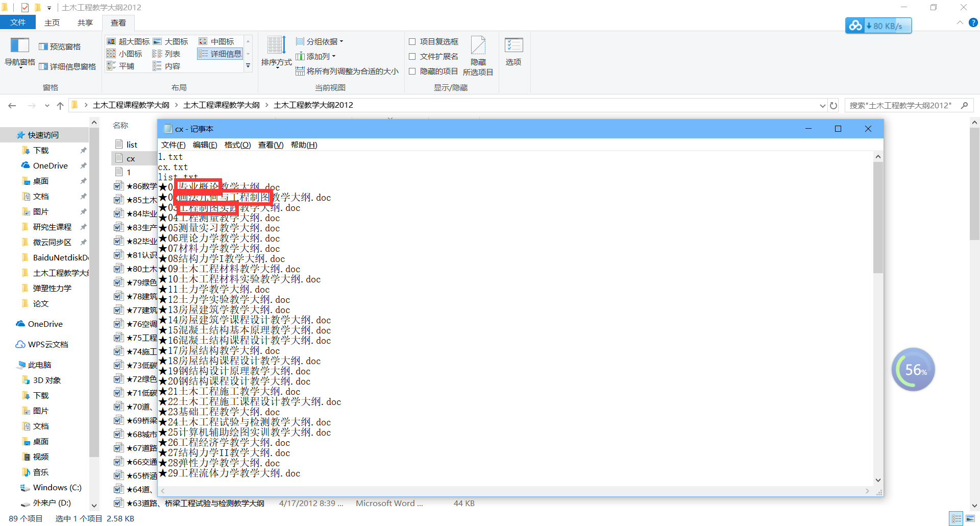The width and height of the screenshot is (980, 526).
Task: Go up one folder level
Action: (x=60, y=106)
